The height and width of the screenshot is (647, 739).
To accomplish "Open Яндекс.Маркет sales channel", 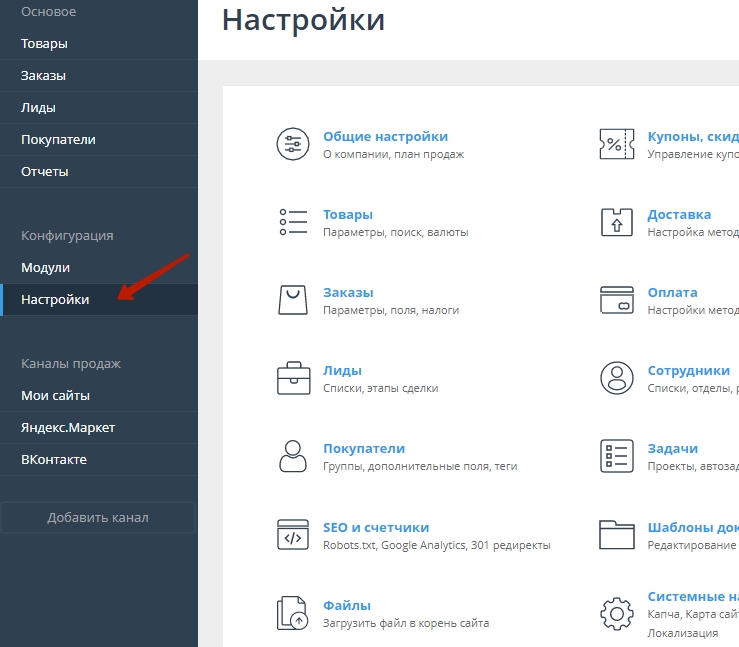I will pos(68,428).
